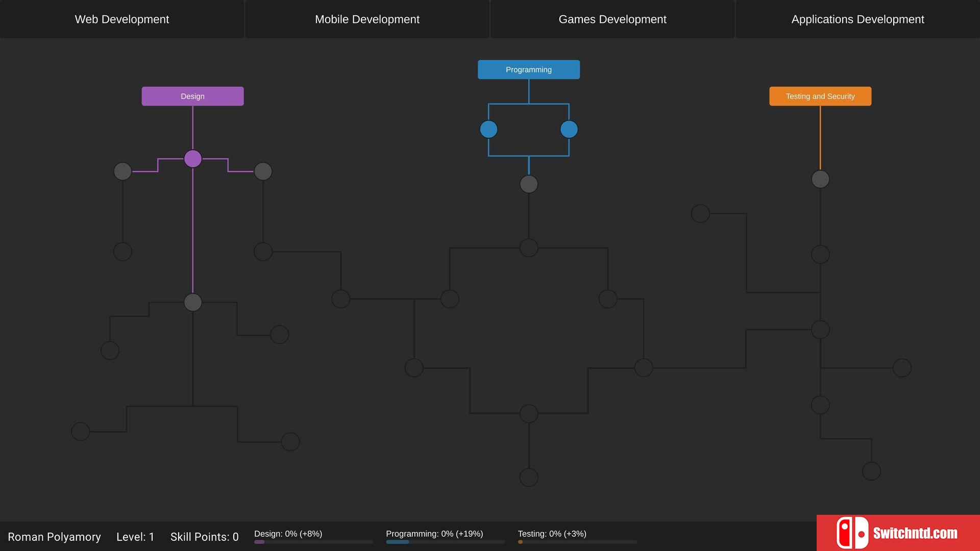The height and width of the screenshot is (551, 980).
Task: Go to the Applications Development tab
Action: pyautogui.click(x=857, y=19)
